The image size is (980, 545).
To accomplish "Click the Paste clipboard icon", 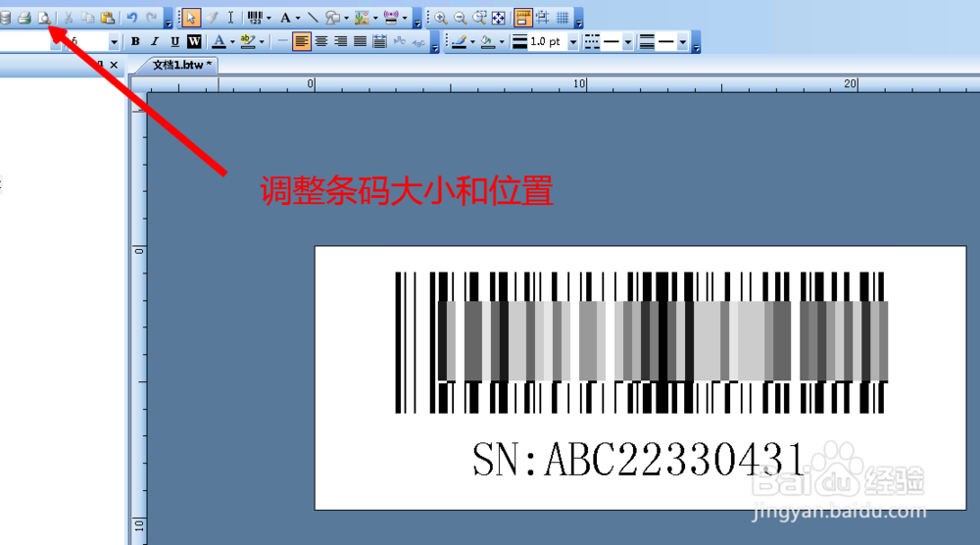I will pyautogui.click(x=108, y=18).
